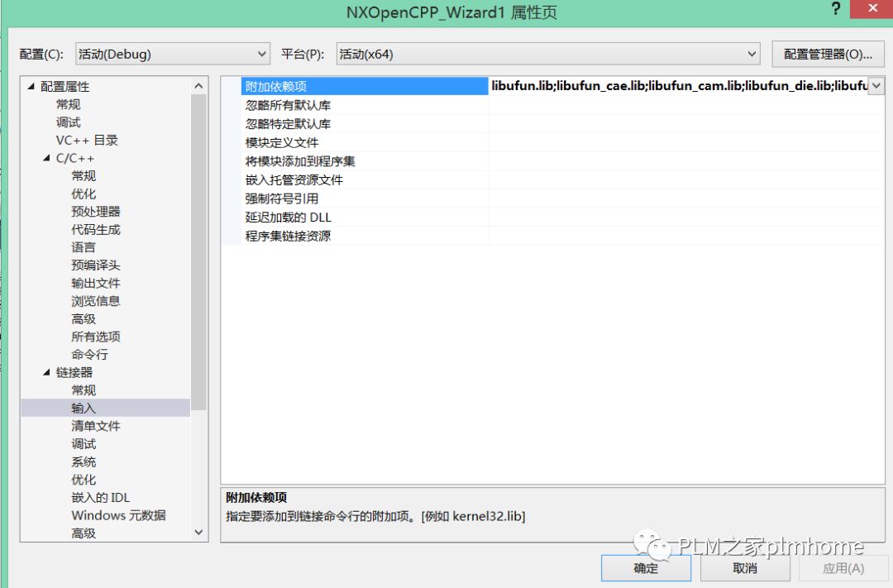The width and height of the screenshot is (893, 588).
Task: Select the 浏览信息 tree item
Action: [x=96, y=301]
